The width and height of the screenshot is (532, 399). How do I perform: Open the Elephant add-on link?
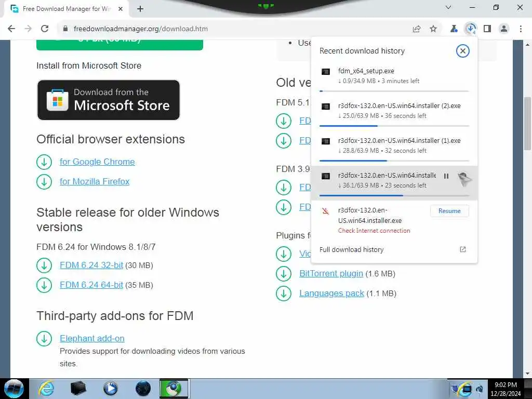(92, 338)
